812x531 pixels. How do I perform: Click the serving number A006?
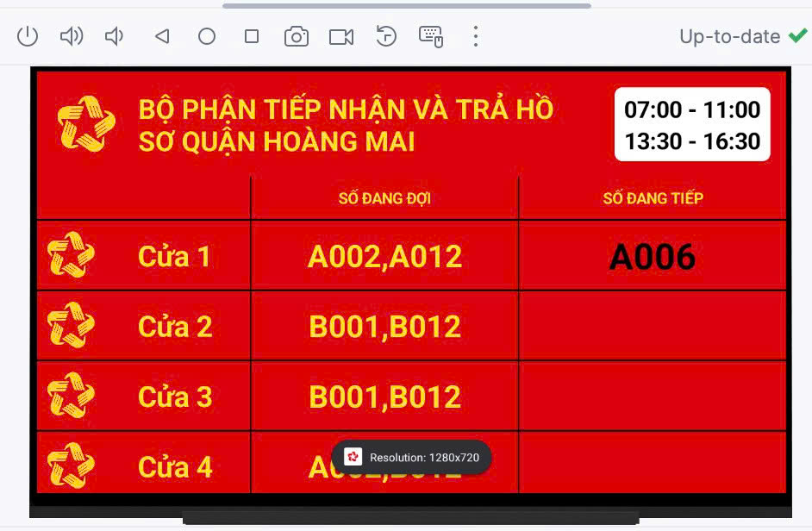[x=652, y=257]
